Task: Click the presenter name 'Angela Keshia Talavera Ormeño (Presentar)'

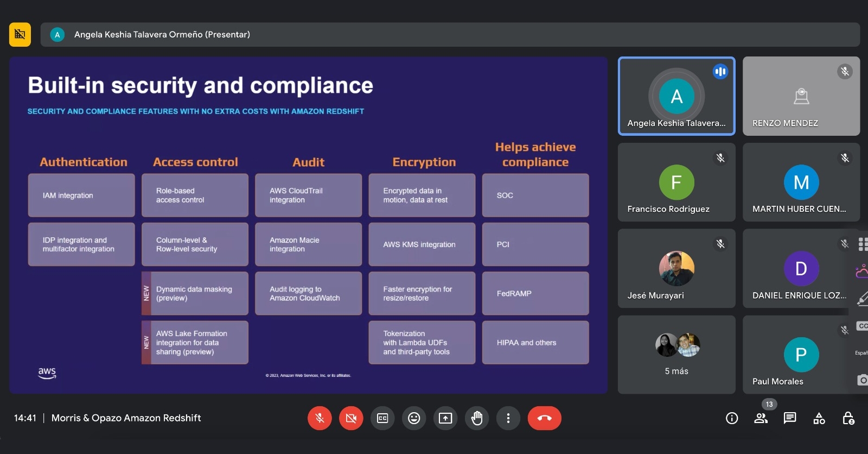Action: coord(162,35)
